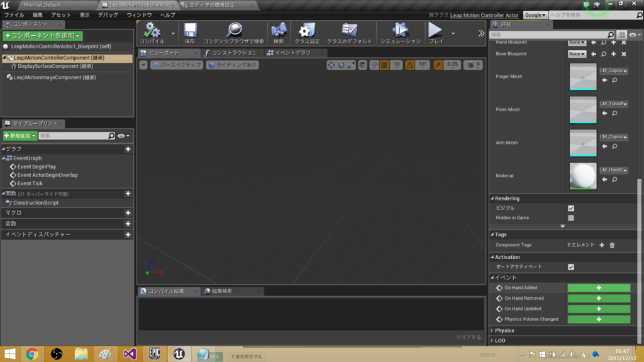Toggle Hidden in Game checkbox

point(571,218)
